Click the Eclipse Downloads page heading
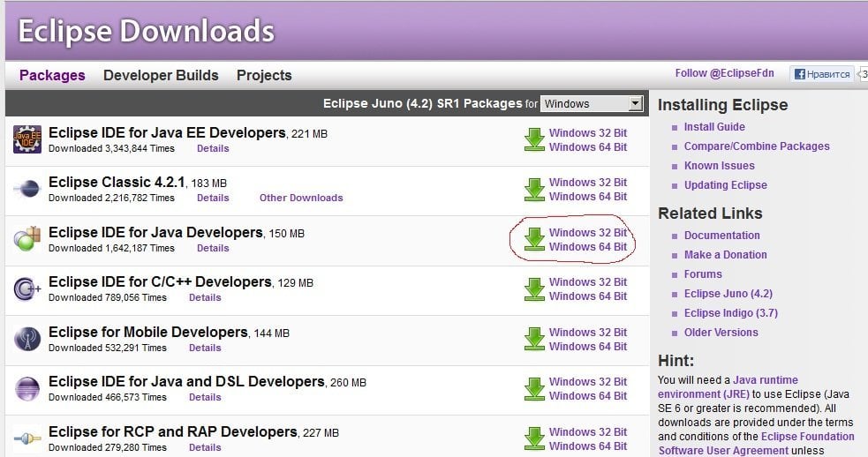This screenshot has width=868, height=457. tap(147, 31)
